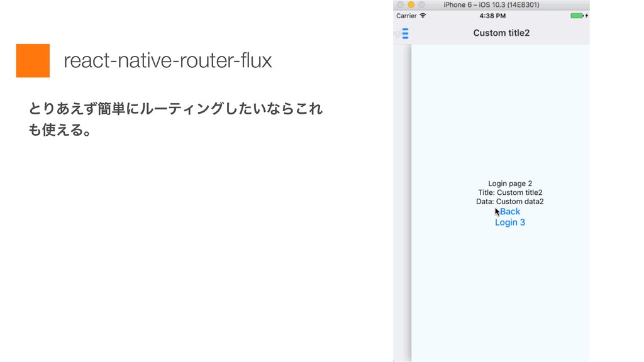Minimize the simulator with the yellow button
644x362 pixels.
coord(411,4)
